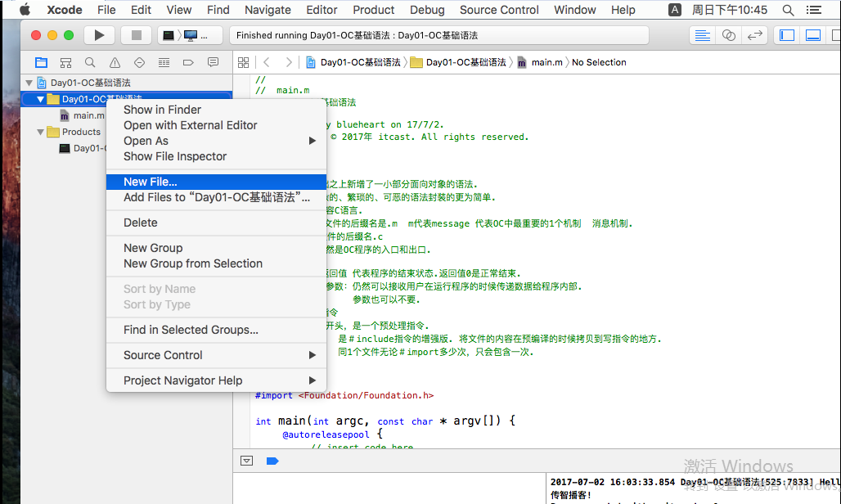Click folder Day01-OC基础语法 in jump bar

[459, 63]
